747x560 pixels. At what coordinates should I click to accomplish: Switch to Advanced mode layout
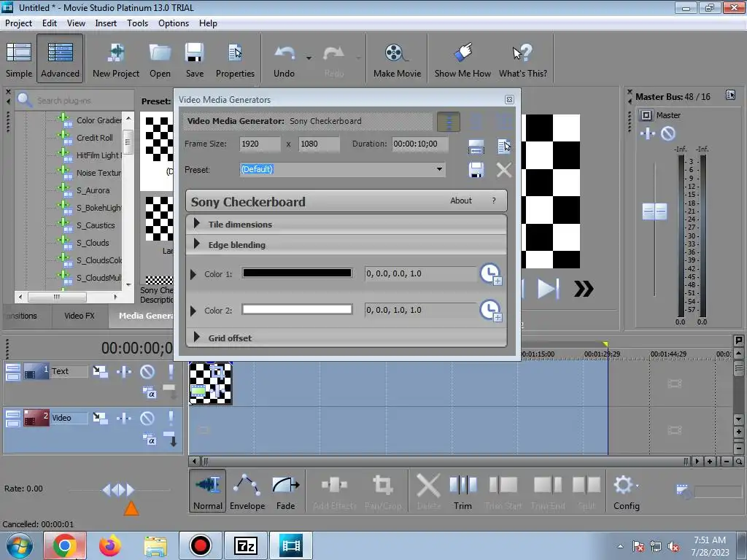click(x=60, y=59)
